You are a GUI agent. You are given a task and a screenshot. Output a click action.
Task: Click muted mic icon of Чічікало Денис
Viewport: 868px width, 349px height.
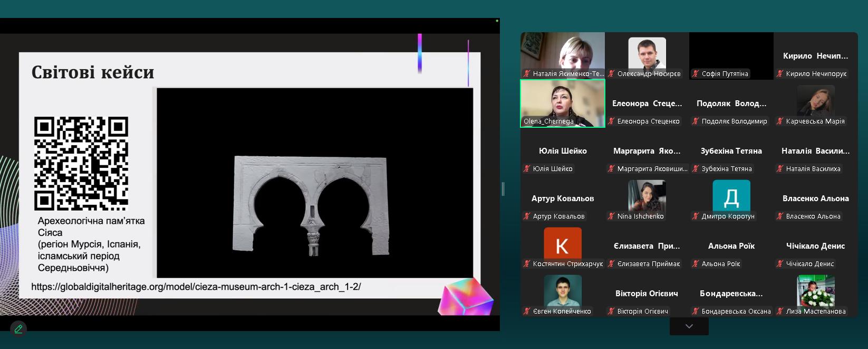click(x=780, y=264)
